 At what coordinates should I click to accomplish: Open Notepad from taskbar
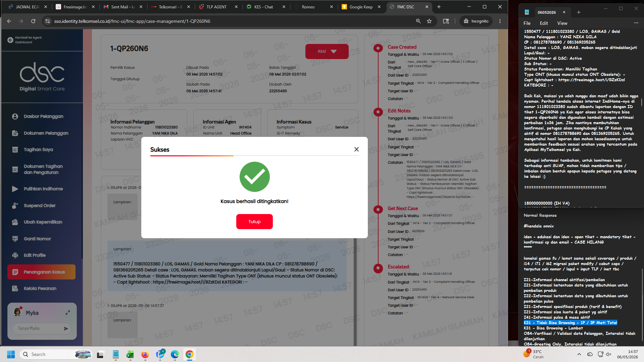[x=116, y=354]
